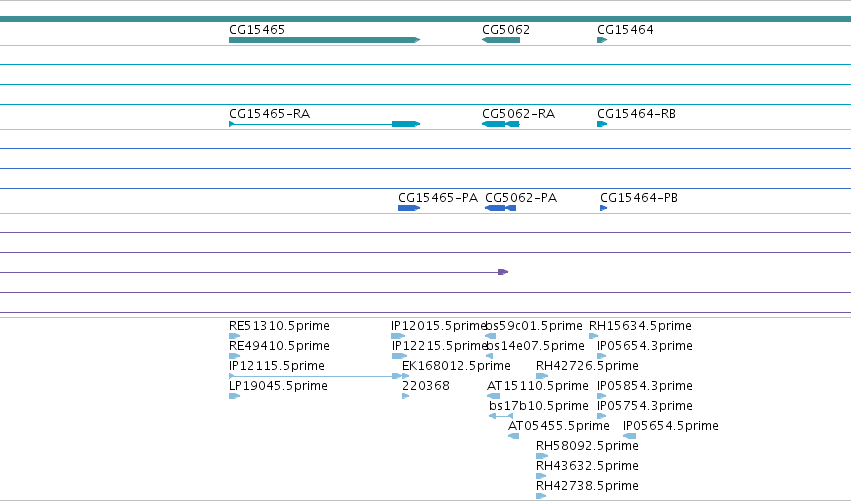This screenshot has height=501, width=851.
Task: Click the IP12015.5prime EST label
Action: click(438, 326)
